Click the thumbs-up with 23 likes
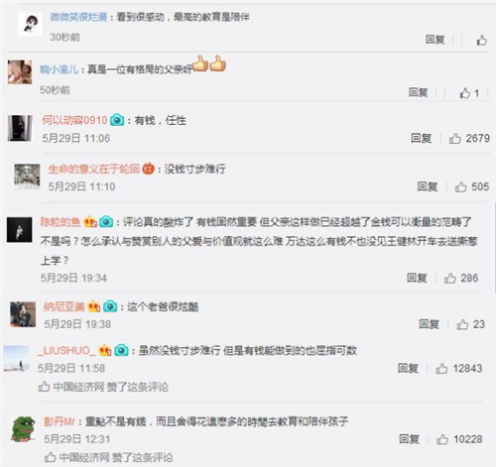The width and height of the screenshot is (496, 467). pos(463,324)
